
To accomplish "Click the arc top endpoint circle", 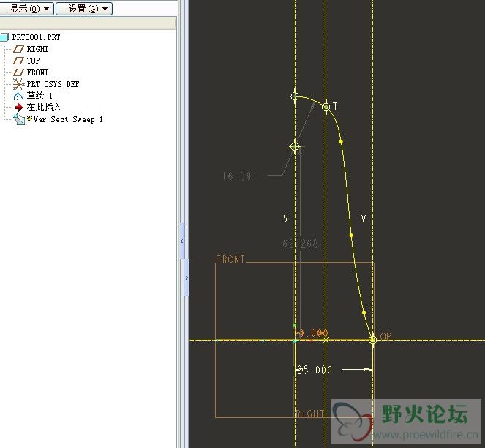I will pos(295,96).
